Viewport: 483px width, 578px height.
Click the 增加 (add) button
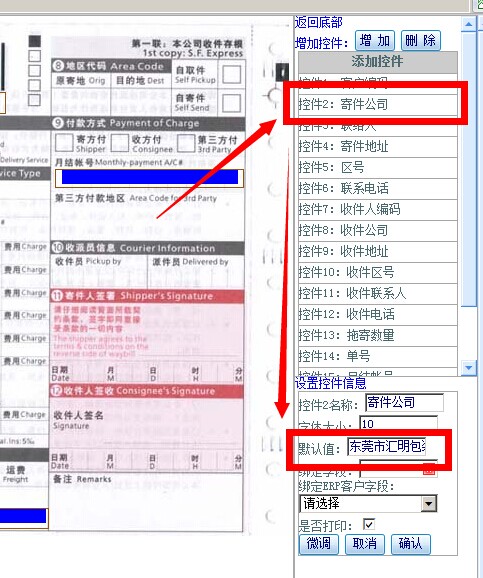click(375, 41)
